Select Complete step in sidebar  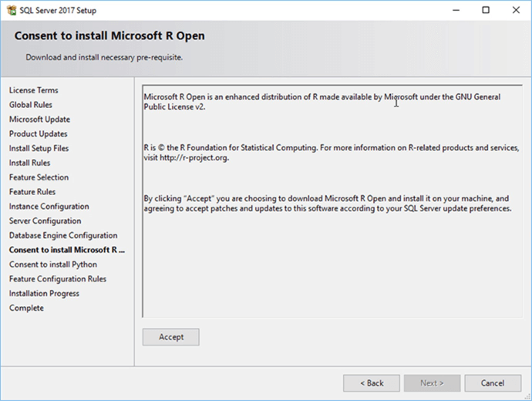26,308
